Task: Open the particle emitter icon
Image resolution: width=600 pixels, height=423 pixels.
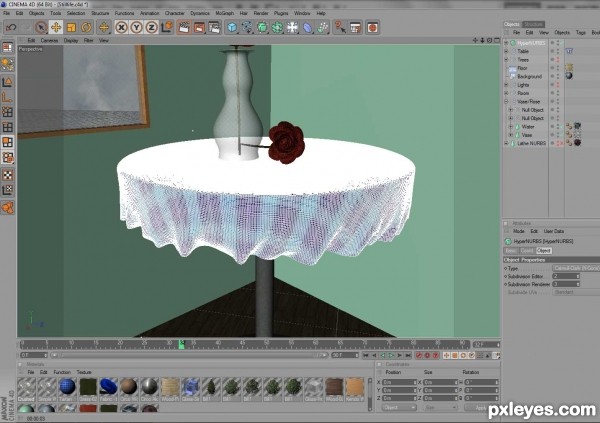Action: (x=323, y=28)
